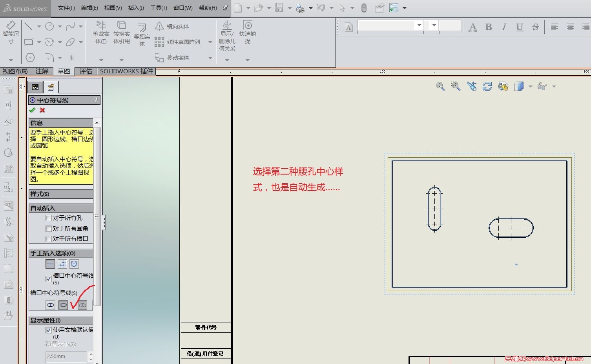Expand the Circle tool dropdown arrow
Viewport: 591px width, 364px height.
pyautogui.click(x=60, y=27)
